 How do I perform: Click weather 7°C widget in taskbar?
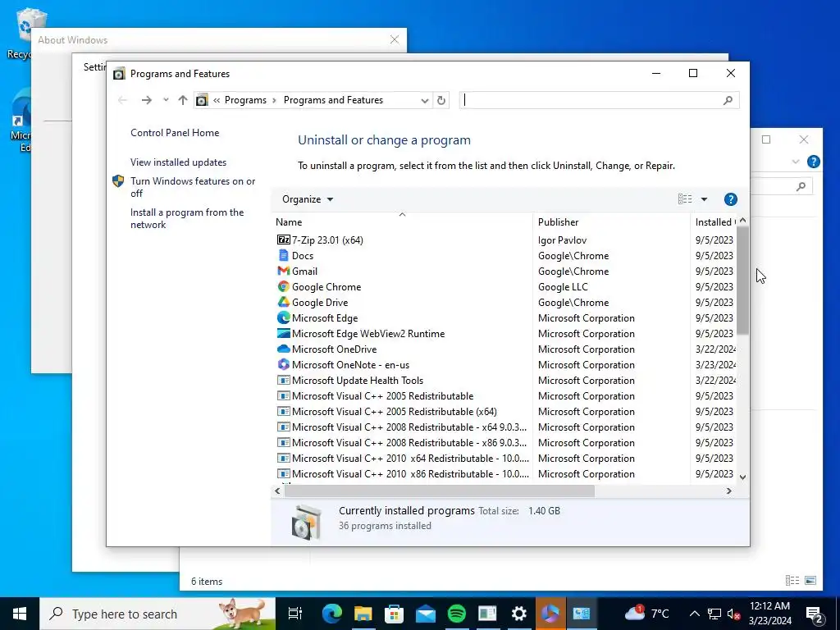coord(646,614)
